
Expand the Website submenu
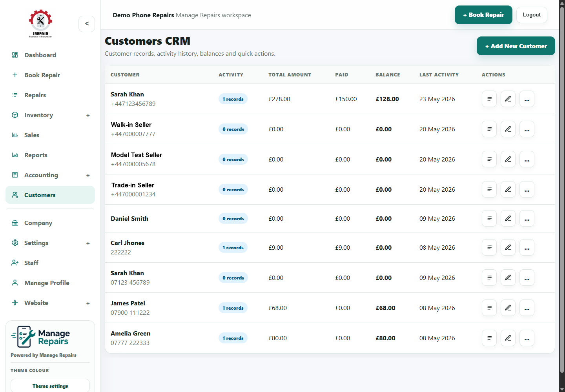click(88, 303)
